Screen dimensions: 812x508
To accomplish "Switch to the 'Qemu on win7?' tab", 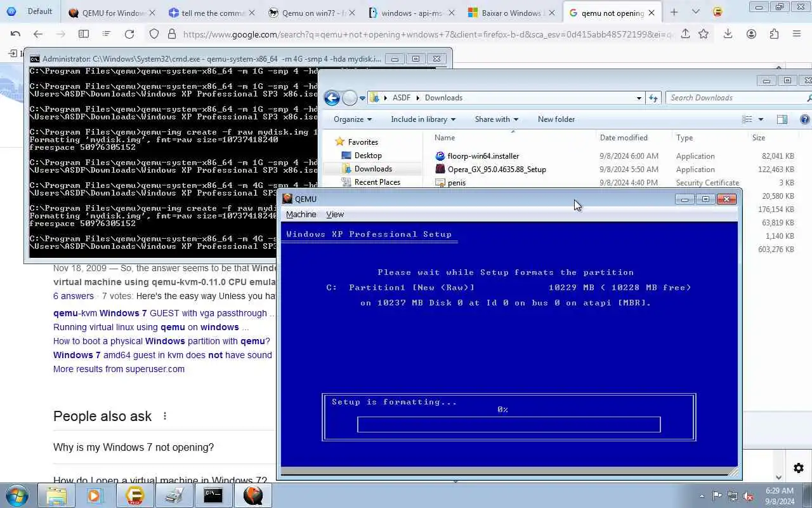I will [x=311, y=13].
